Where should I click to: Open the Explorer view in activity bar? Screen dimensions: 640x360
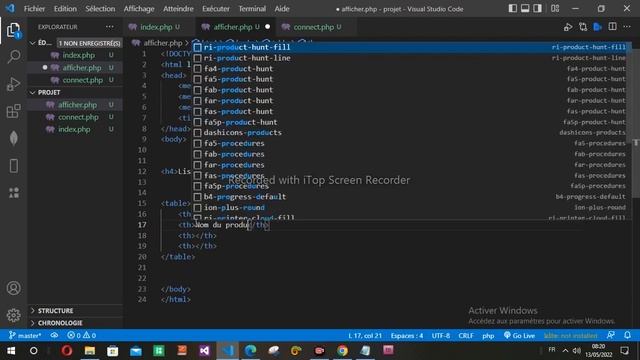(x=13, y=30)
